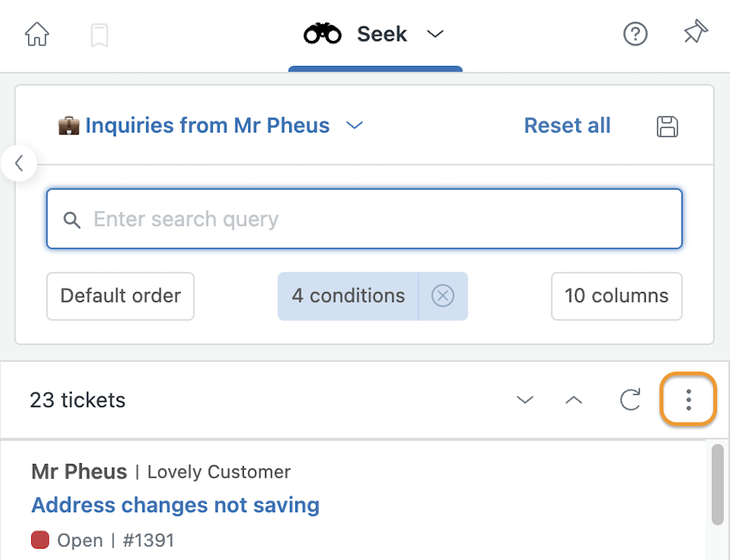Screen dimensions: 730x560
Task: Expand the Inquiries from Mr Pheus dropdown
Action: (x=354, y=125)
